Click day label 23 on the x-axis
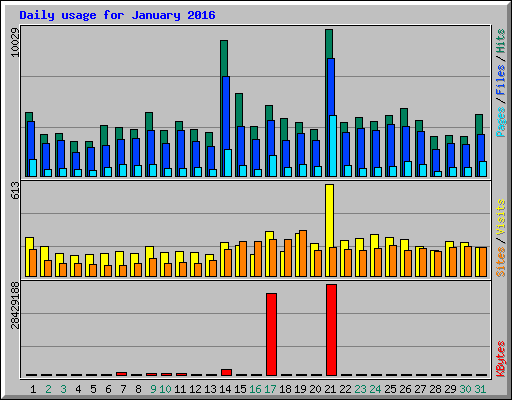This screenshot has width=512, height=400. coord(360,389)
